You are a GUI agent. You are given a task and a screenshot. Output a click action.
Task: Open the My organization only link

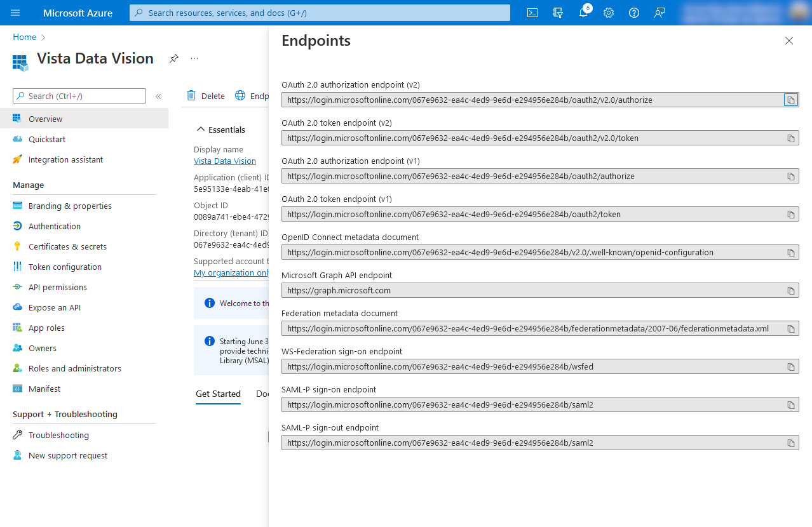231,273
